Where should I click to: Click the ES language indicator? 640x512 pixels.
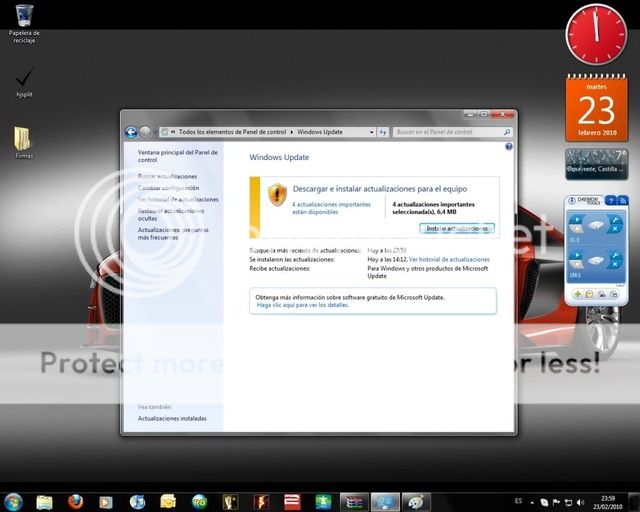tap(518, 501)
